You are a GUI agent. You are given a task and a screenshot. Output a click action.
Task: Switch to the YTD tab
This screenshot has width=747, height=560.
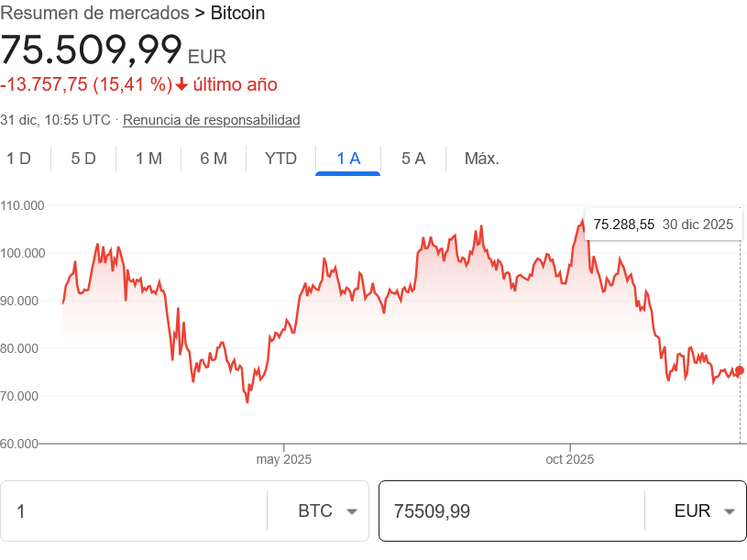(280, 159)
